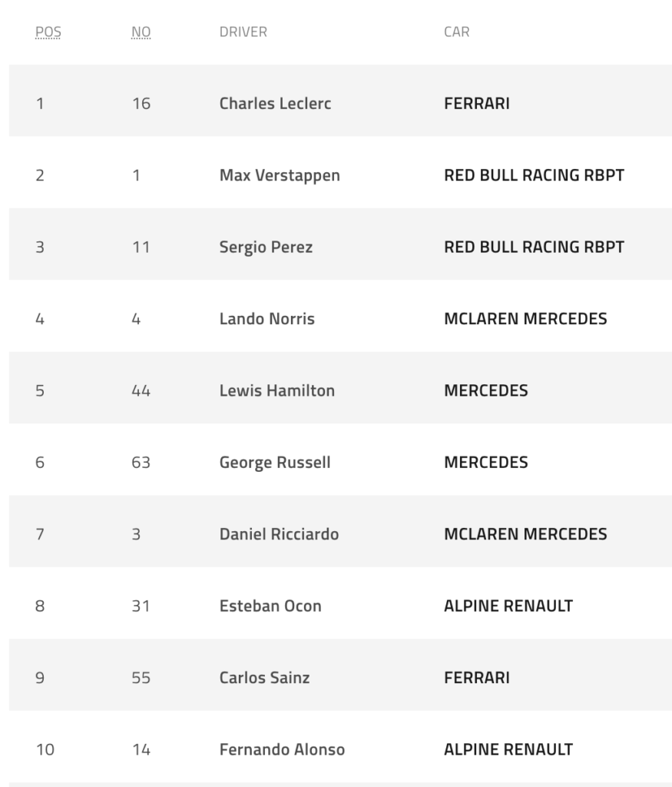Click MCLAREN MERCEDES in Lando Norris's row
This screenshot has height=787, width=672.
pos(525,319)
